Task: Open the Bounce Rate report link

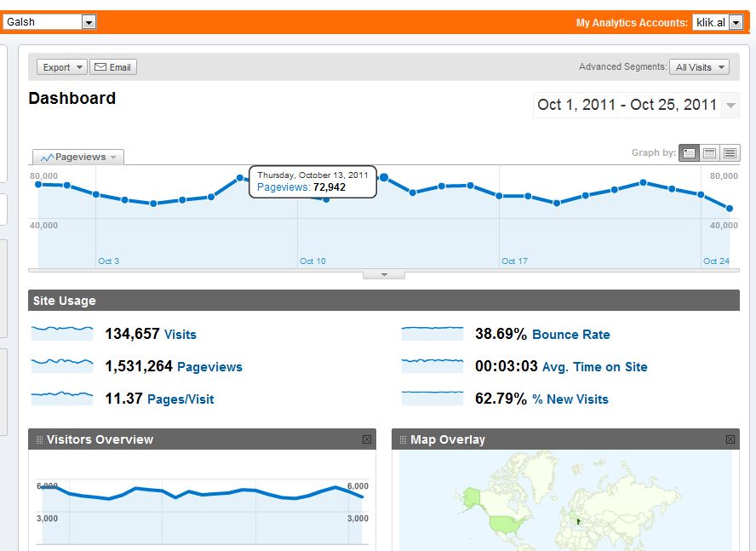Action: 571,335
